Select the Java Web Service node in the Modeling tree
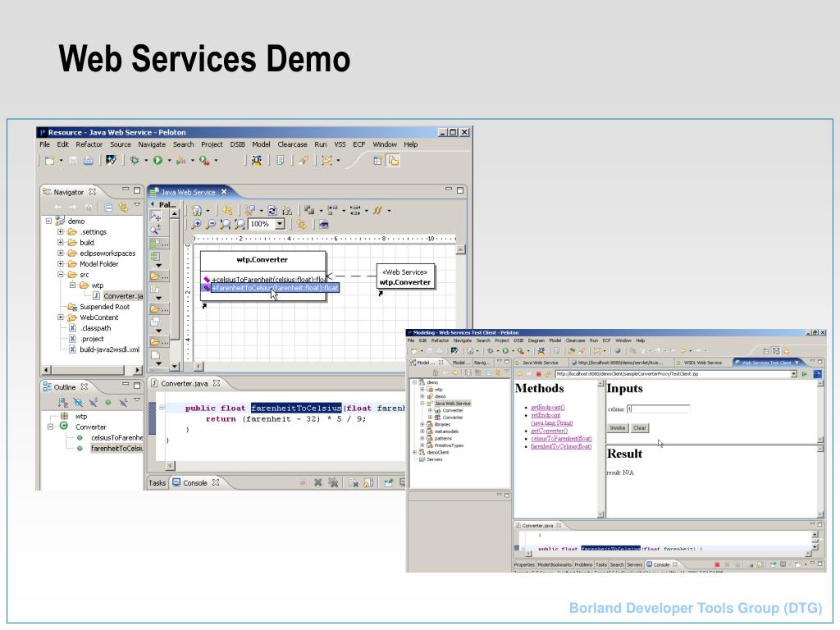 pos(449,404)
